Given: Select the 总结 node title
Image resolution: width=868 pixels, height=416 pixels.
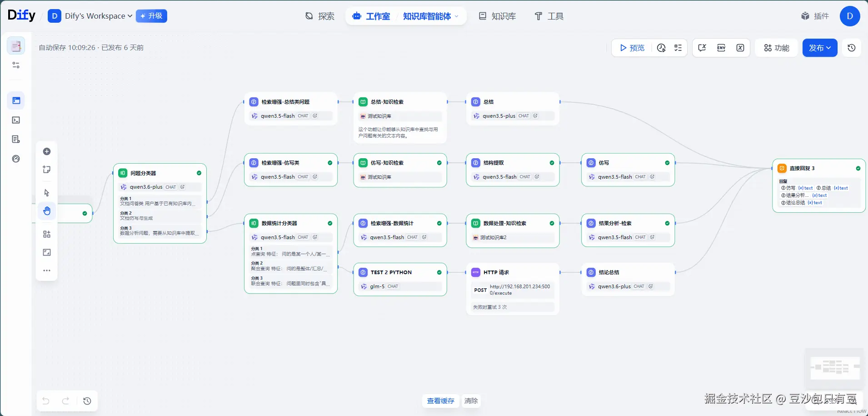Looking at the screenshot, I should [x=489, y=102].
